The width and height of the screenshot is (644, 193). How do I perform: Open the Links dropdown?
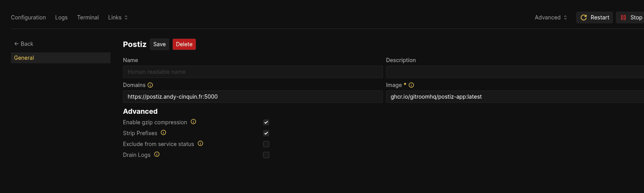(x=118, y=17)
